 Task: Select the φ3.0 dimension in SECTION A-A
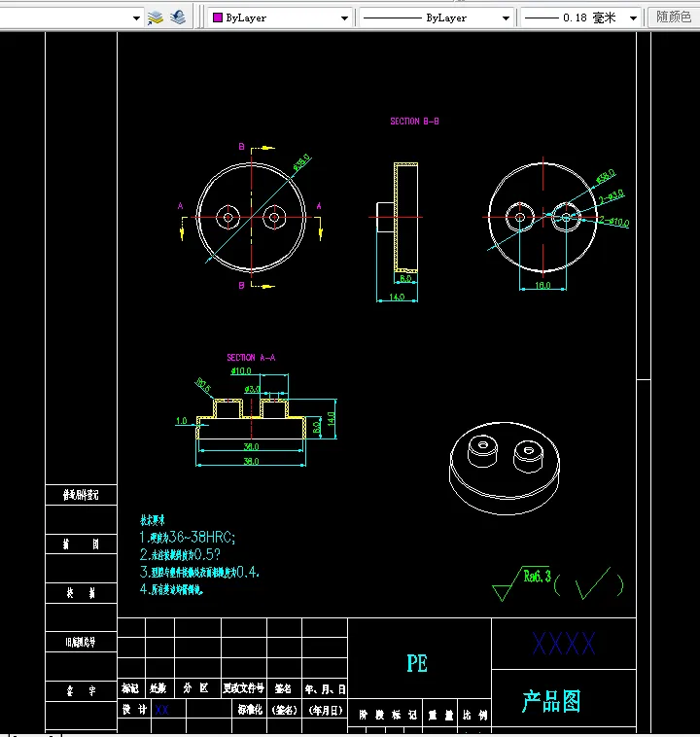(x=252, y=389)
